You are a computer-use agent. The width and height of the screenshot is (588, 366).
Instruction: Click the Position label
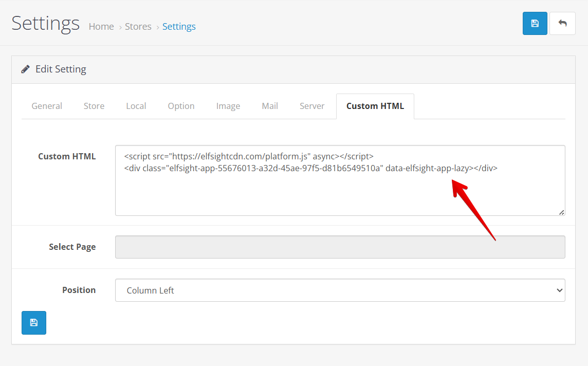[x=79, y=290]
